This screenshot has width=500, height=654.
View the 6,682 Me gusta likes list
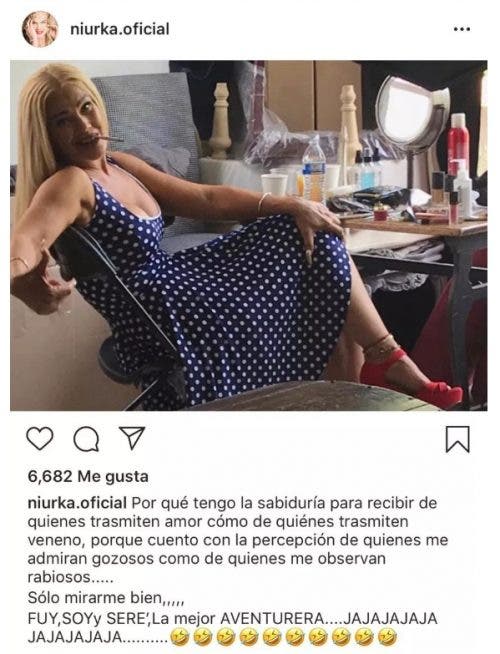[88, 476]
